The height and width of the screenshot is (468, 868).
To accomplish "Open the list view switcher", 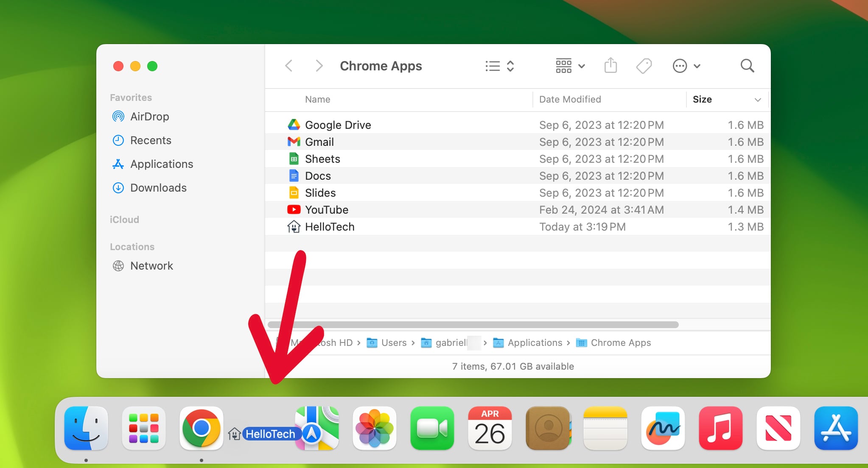I will point(500,66).
